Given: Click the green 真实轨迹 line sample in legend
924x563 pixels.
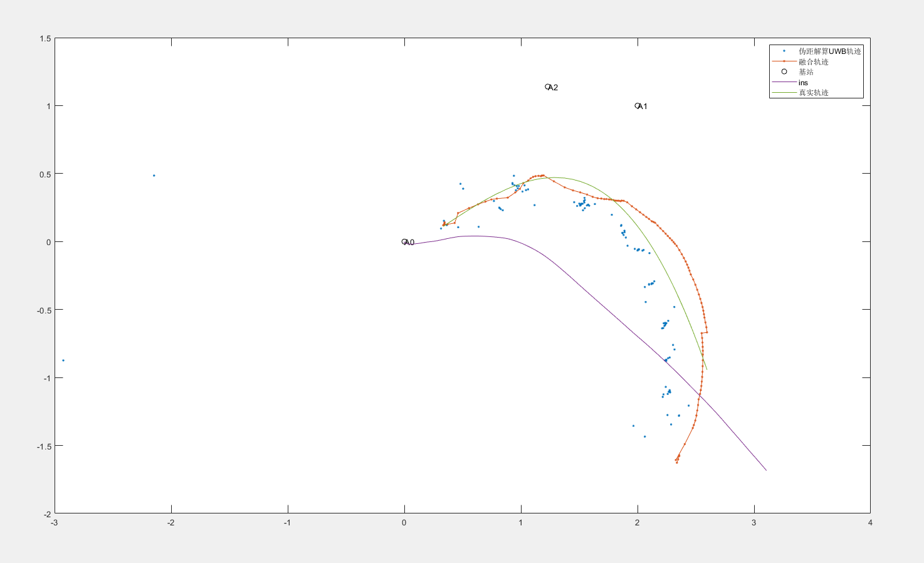Looking at the screenshot, I should pos(784,93).
